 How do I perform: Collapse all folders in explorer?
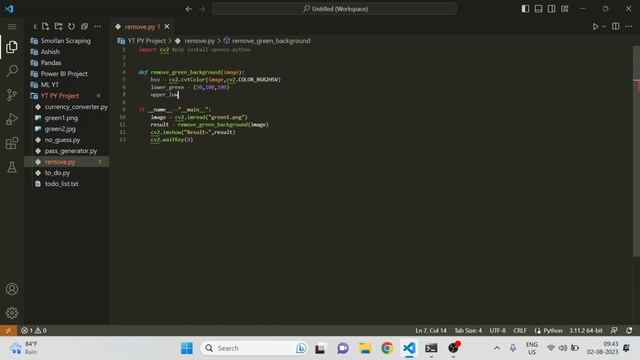click(84, 27)
